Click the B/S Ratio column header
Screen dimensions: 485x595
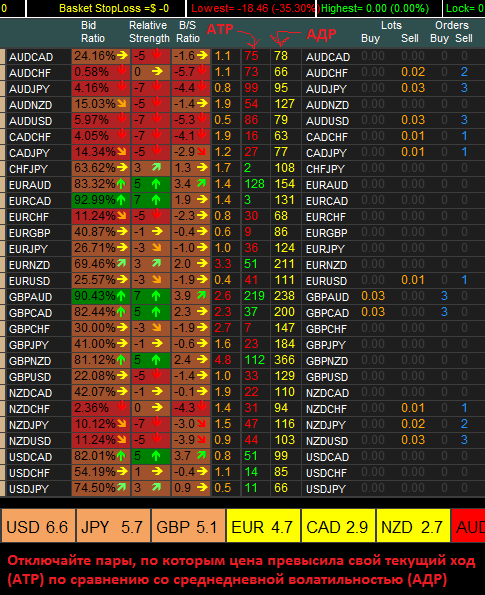point(188,32)
